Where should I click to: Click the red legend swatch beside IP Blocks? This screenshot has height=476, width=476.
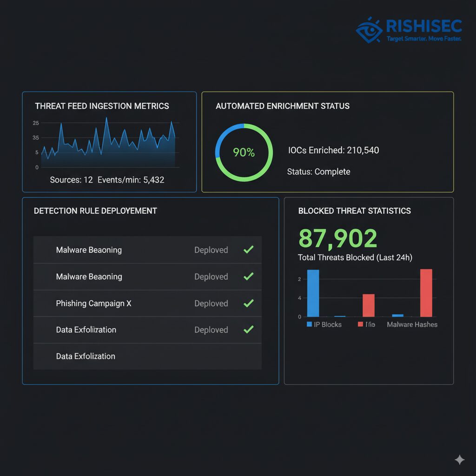pos(360,324)
